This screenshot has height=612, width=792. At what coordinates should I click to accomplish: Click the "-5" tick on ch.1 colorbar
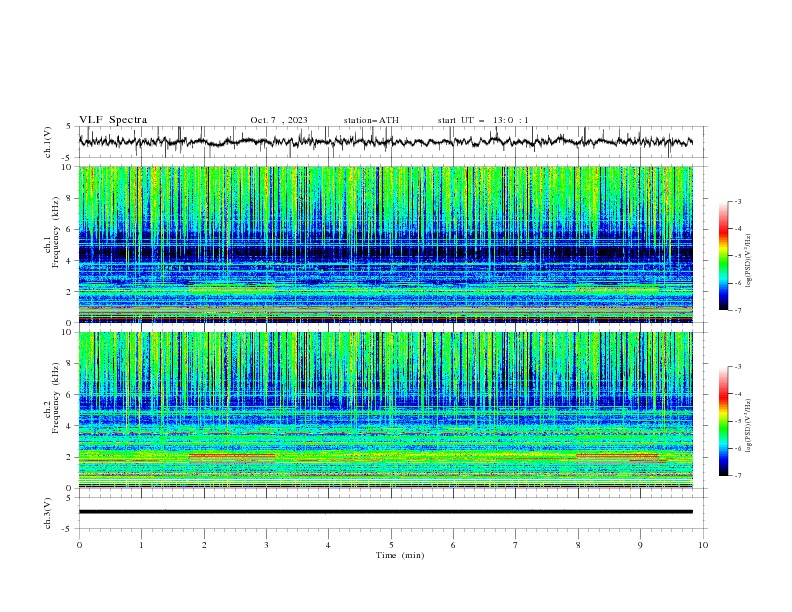click(737, 256)
